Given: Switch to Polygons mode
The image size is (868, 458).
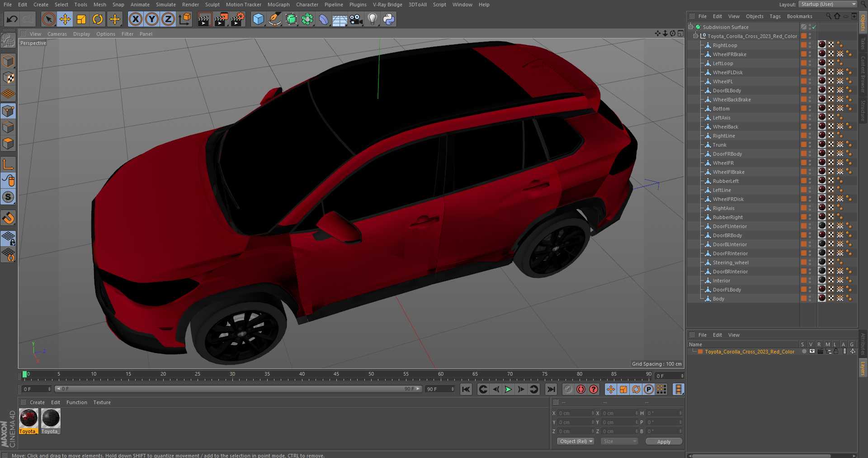Looking at the screenshot, I should coord(8,143).
